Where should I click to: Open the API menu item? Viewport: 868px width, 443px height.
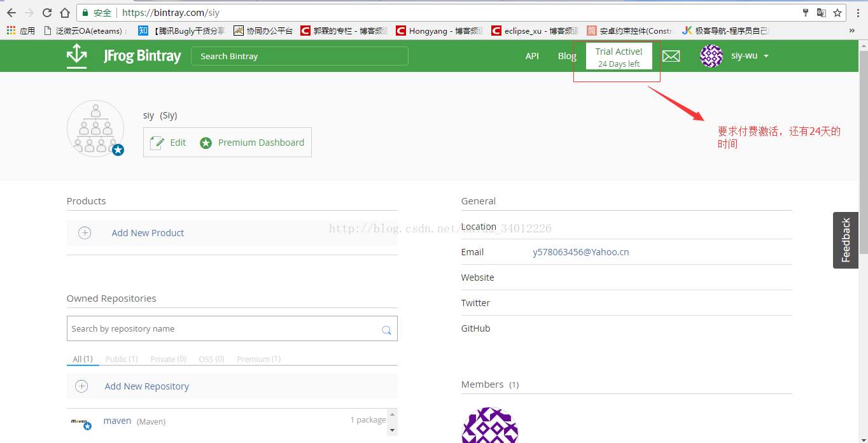point(532,56)
